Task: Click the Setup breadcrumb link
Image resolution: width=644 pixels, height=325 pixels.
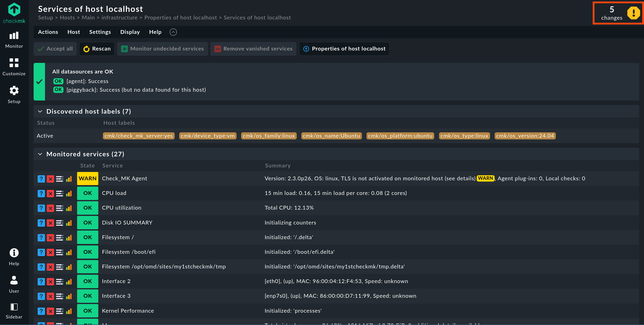Action: pyautogui.click(x=45, y=18)
